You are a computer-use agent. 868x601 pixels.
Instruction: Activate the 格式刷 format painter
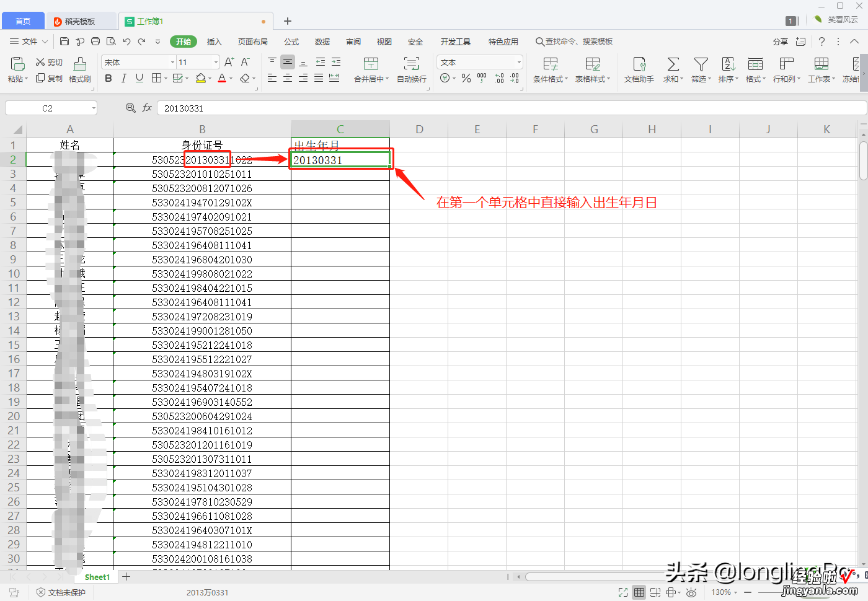[x=80, y=70]
